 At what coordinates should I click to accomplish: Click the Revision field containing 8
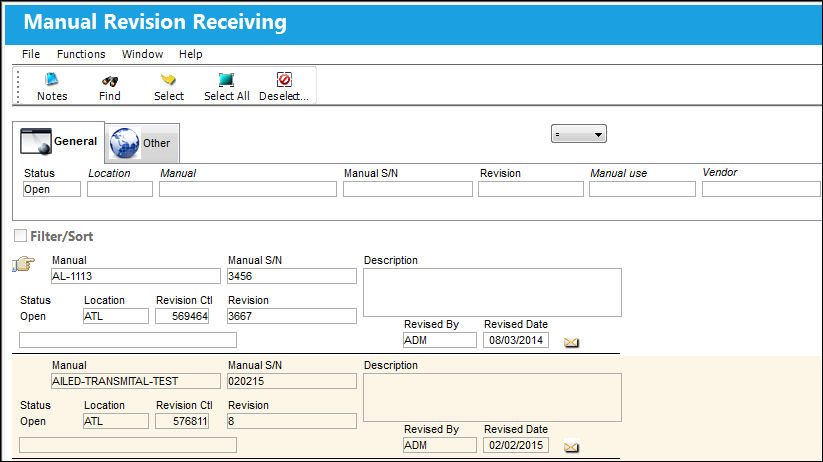[292, 421]
